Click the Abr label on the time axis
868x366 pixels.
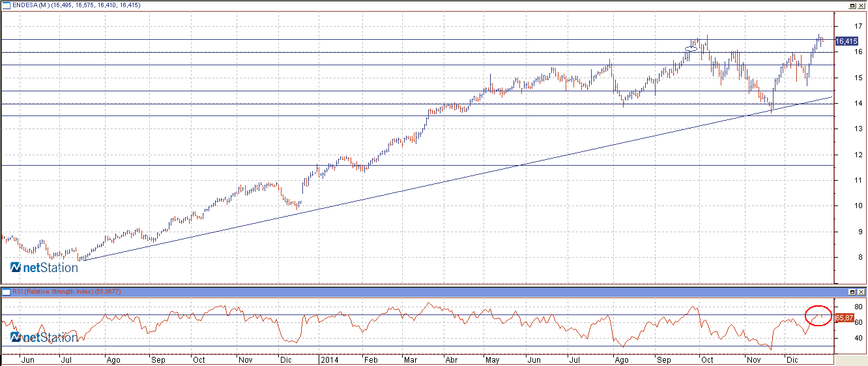coord(451,359)
